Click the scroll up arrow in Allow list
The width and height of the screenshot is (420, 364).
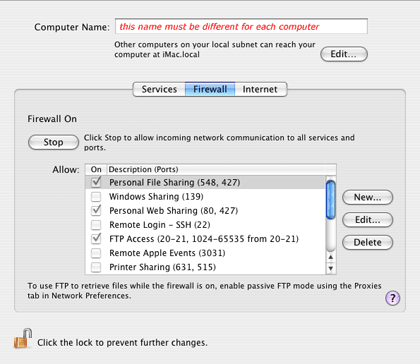[x=331, y=257]
